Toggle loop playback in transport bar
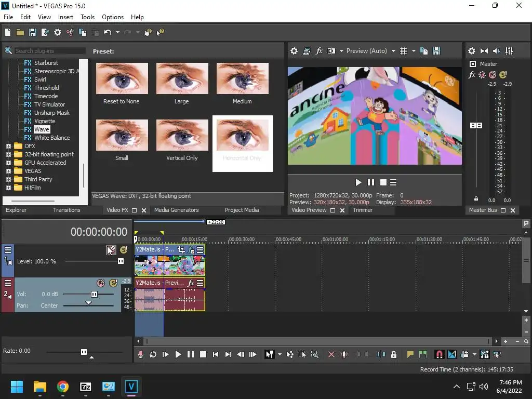532x399 pixels. pos(153,354)
